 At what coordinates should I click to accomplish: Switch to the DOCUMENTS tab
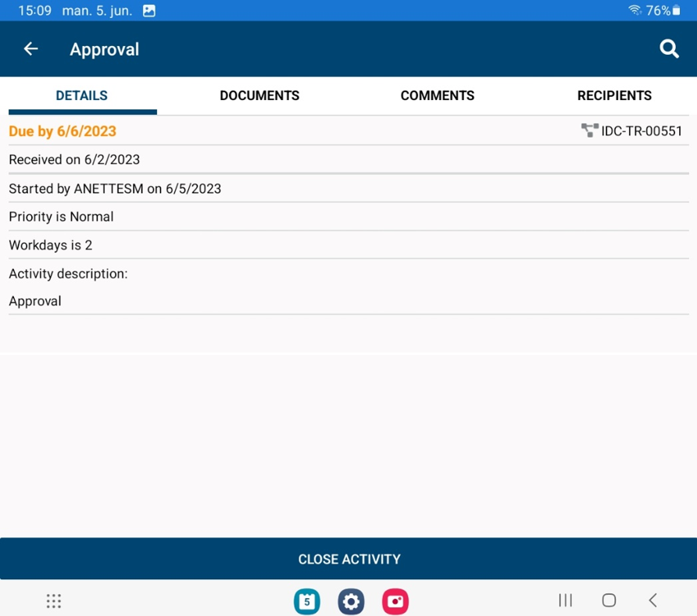(259, 95)
